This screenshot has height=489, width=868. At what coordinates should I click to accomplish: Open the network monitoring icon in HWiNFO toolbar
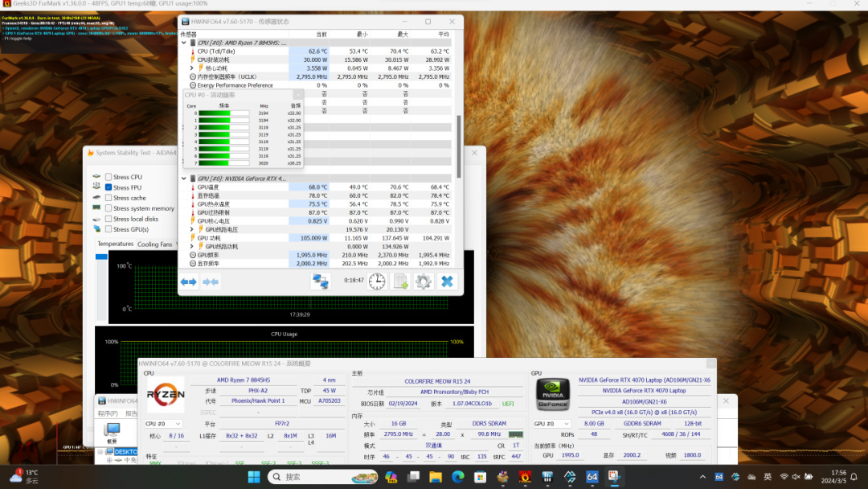321,281
